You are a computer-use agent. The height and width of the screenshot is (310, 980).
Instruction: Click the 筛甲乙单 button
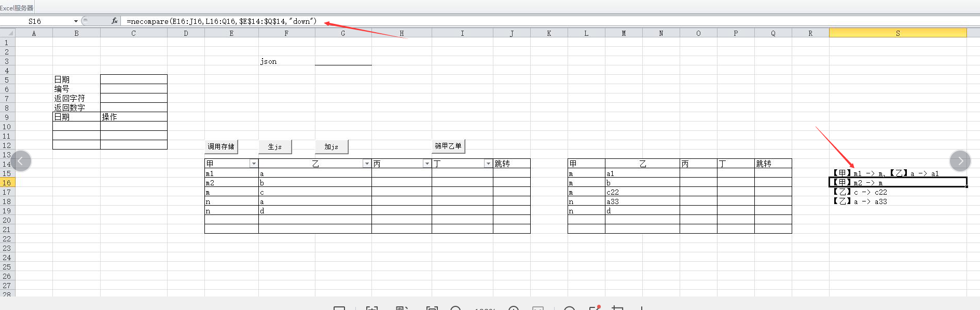(448, 146)
